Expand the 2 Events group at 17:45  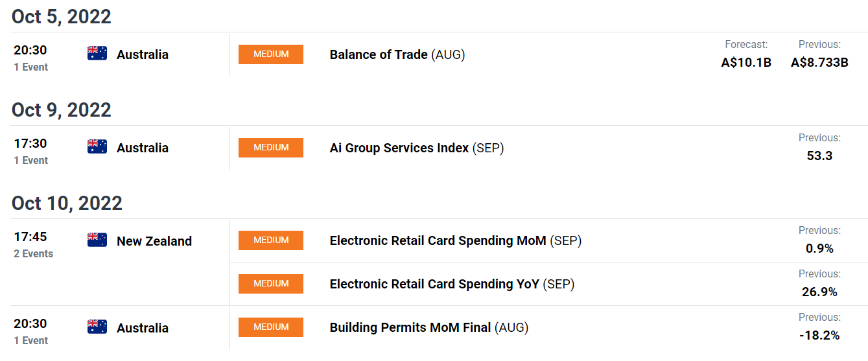point(34,254)
